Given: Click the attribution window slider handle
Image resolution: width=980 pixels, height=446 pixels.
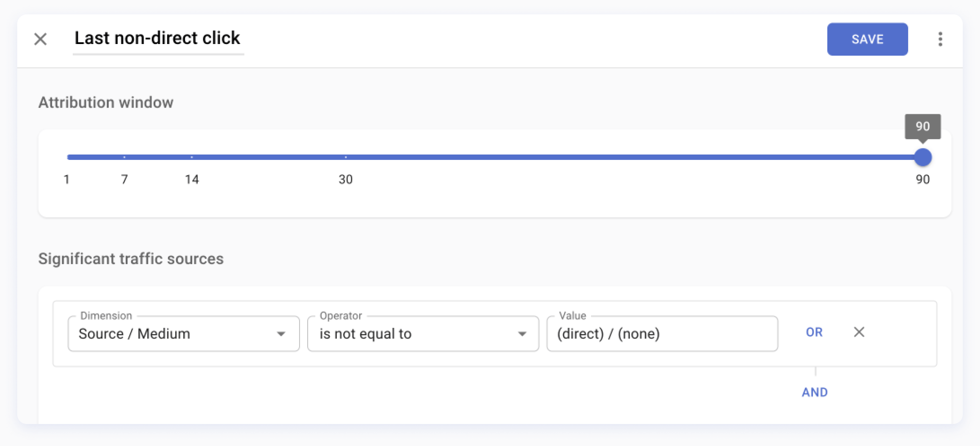Looking at the screenshot, I should [x=923, y=157].
